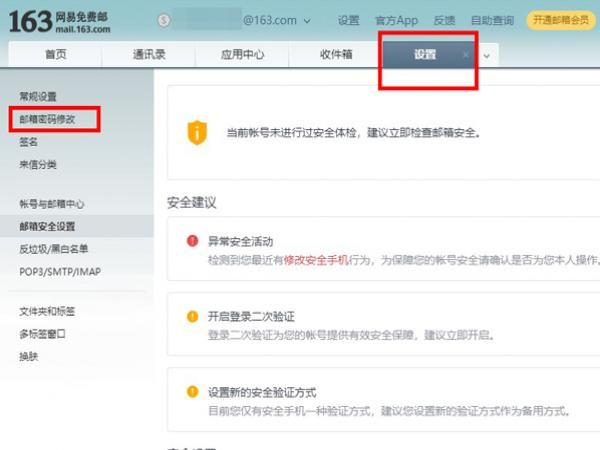
Task: Open 帐号与邮箱中心 in the sidebar
Action: click(x=52, y=204)
